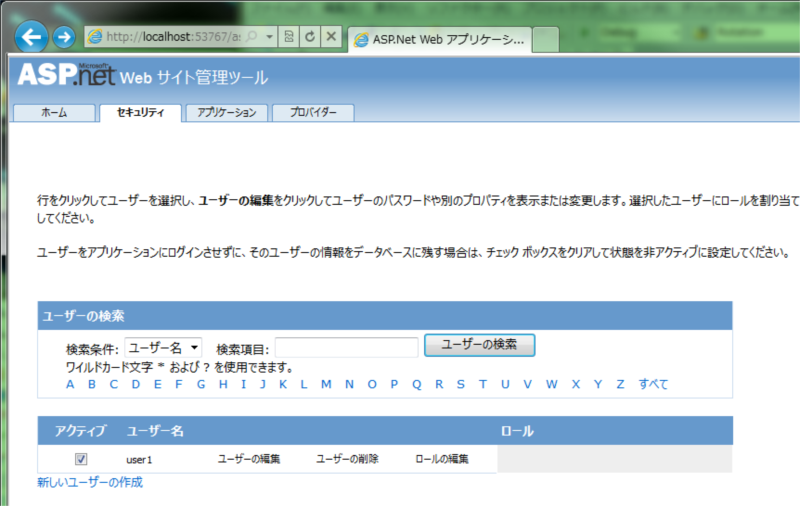The image size is (800, 506).
Task: Select the ASP.Net Web アプリケーション browser tab
Action: coord(440,40)
